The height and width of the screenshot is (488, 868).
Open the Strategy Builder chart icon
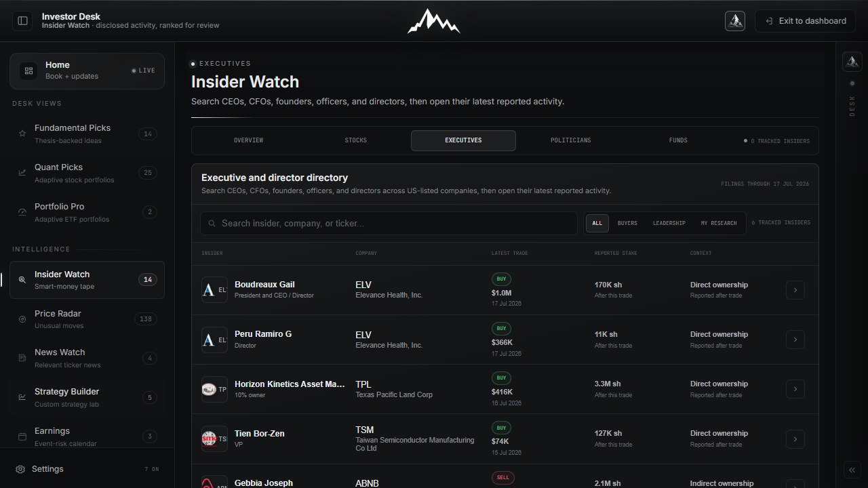(22, 397)
